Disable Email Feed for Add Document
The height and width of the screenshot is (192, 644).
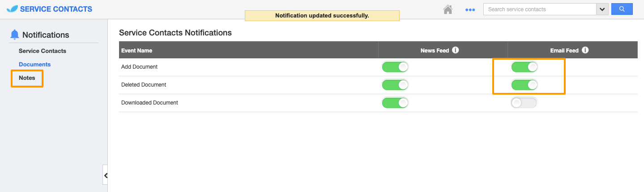(525, 67)
